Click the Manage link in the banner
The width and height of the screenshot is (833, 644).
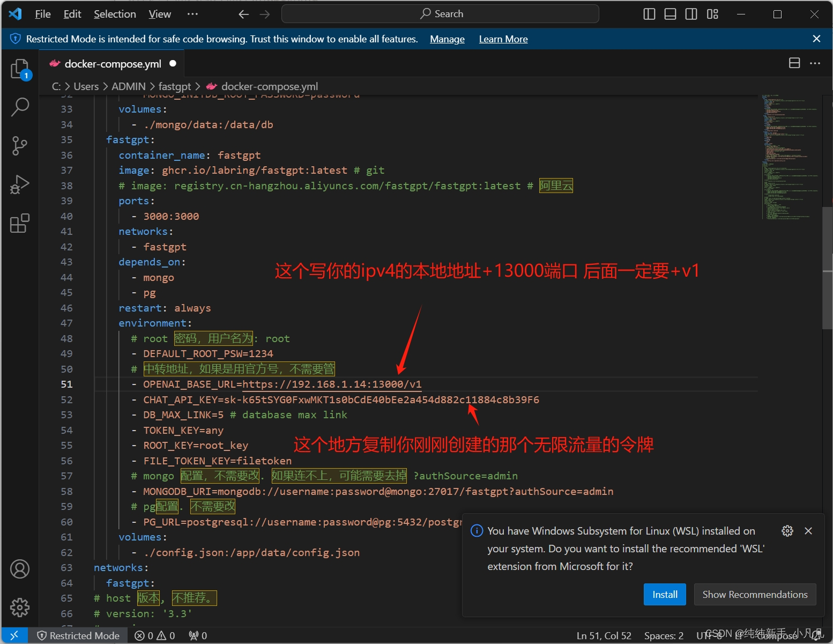tap(447, 39)
